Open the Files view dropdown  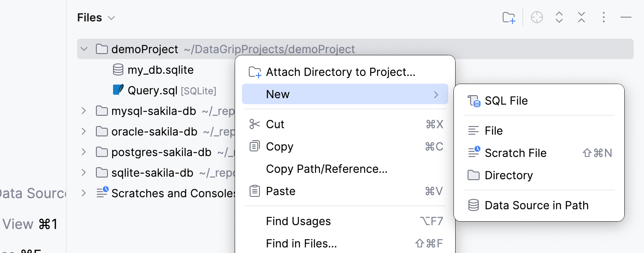tap(111, 18)
